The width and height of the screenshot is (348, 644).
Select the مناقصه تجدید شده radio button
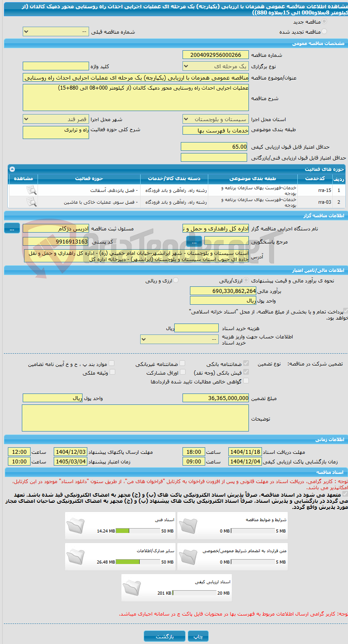coord(324,32)
